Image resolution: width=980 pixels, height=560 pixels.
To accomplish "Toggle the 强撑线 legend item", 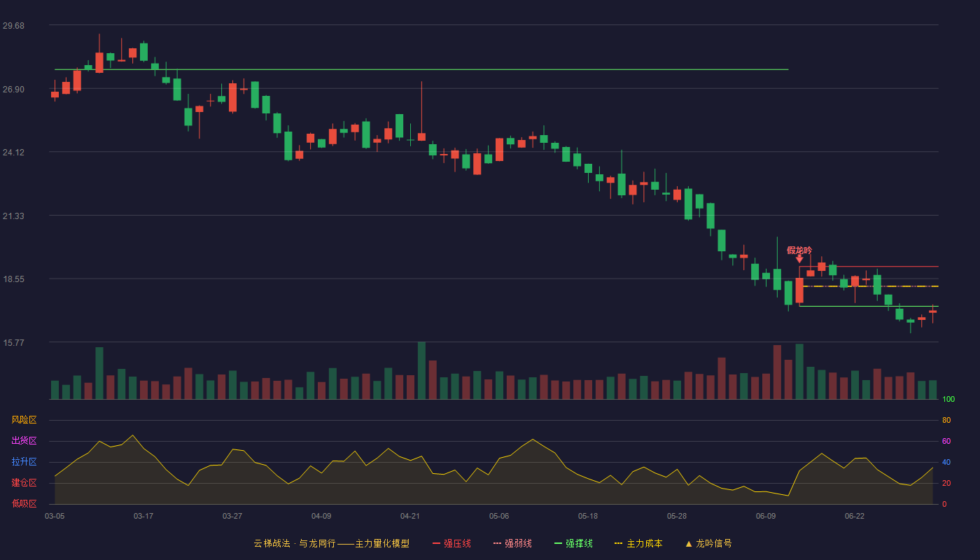I will pos(573,543).
